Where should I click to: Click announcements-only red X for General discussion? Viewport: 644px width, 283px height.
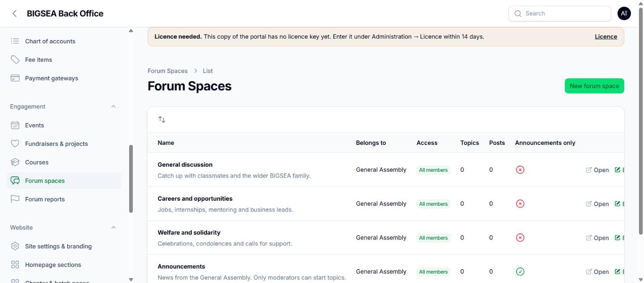pos(520,170)
